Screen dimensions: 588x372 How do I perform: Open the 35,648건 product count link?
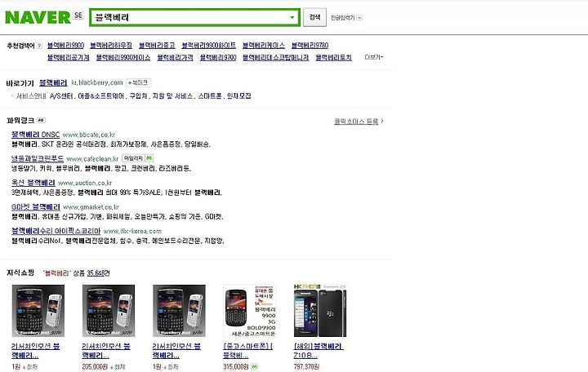click(98, 273)
